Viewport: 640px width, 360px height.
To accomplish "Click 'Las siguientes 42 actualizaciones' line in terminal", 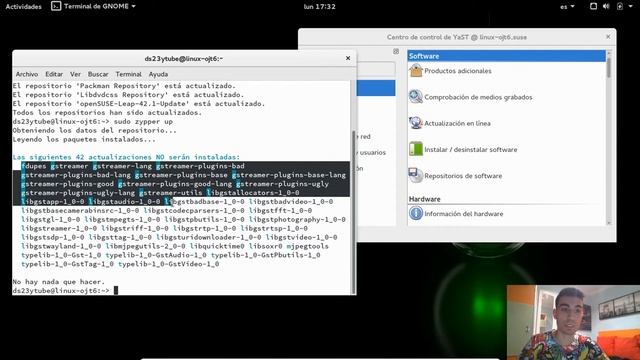I will point(126,157).
